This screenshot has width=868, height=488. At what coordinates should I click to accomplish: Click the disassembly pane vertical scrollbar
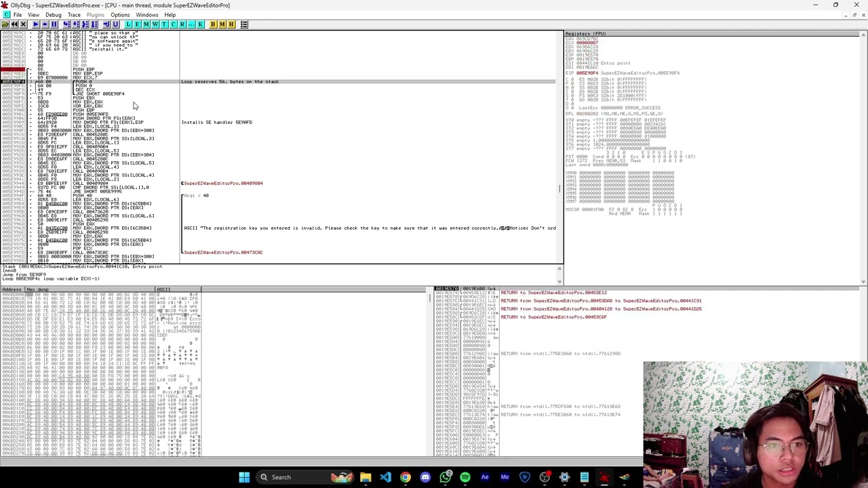[x=559, y=148]
